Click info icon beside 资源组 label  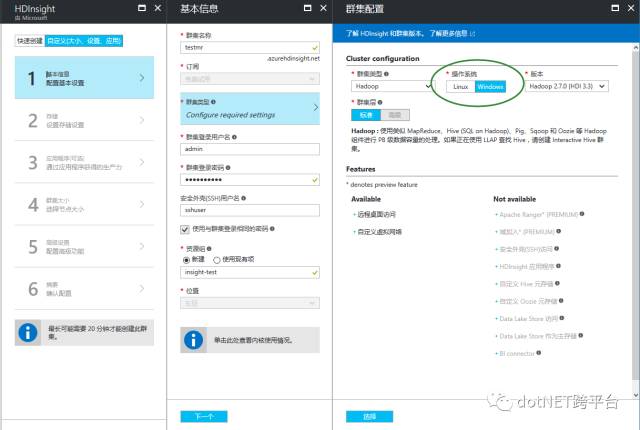(209, 248)
